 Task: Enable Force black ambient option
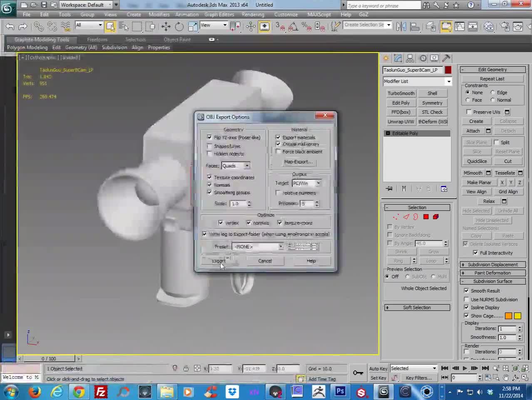[278, 152]
